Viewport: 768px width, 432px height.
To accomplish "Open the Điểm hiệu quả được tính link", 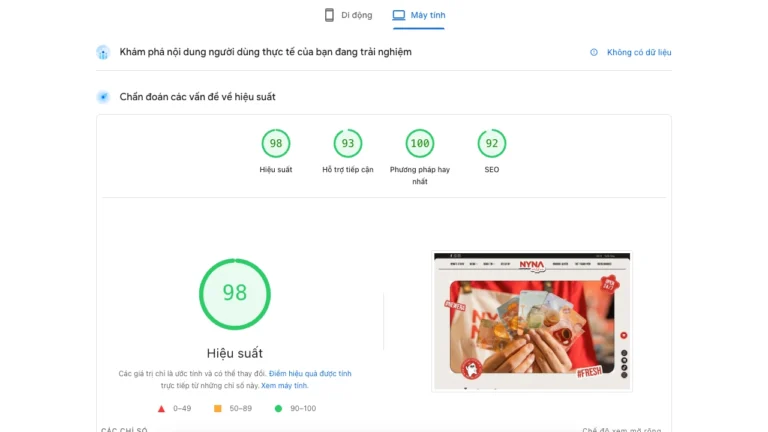I will pyautogui.click(x=310, y=373).
